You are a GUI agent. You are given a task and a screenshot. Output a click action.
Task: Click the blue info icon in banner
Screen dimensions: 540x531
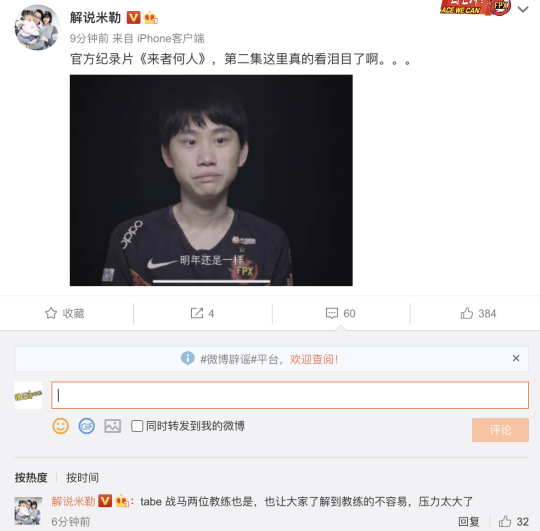click(188, 358)
